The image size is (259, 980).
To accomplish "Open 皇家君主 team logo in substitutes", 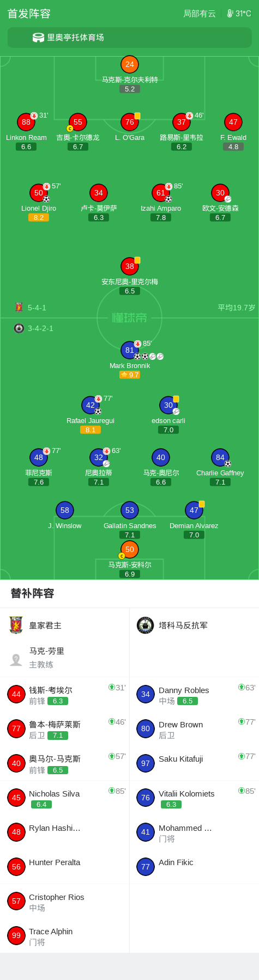I will coord(16,625).
